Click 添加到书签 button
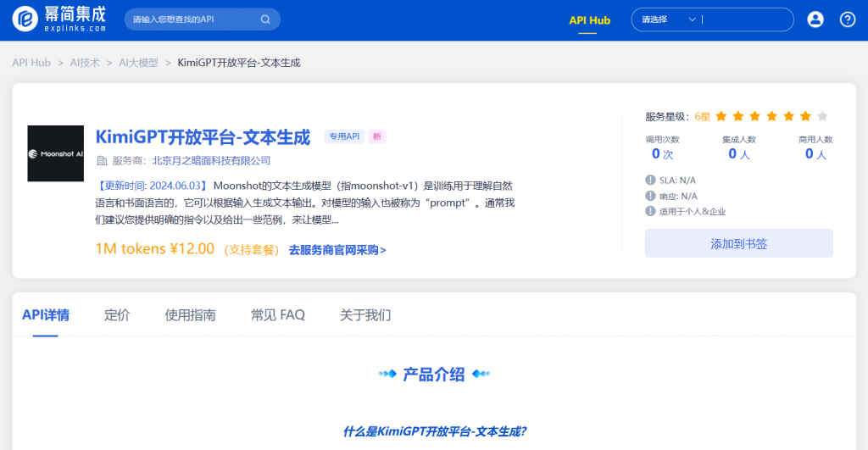The height and width of the screenshot is (450, 868). pos(738,243)
